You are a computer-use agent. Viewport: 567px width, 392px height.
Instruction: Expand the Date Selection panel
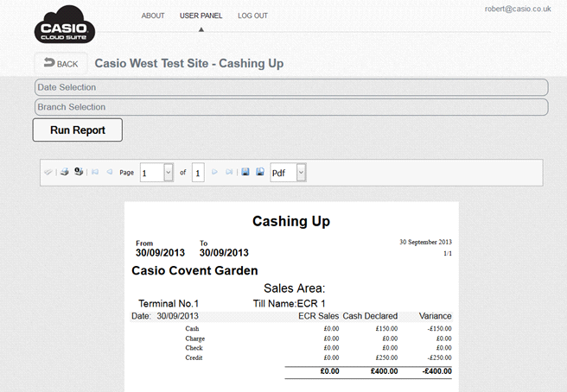[291, 87]
